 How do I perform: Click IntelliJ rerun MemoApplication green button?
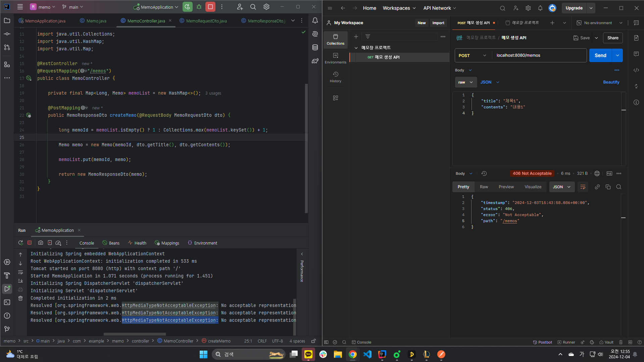(x=187, y=7)
